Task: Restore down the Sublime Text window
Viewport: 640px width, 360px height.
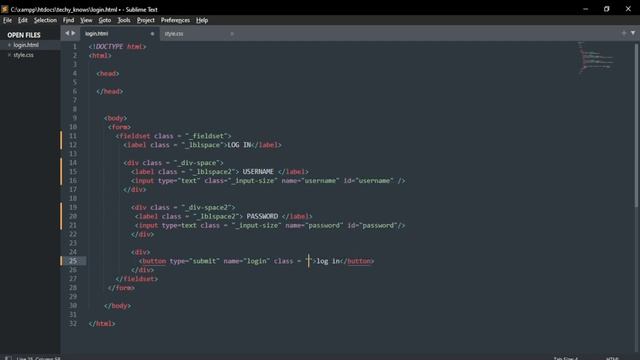Action: [x=607, y=9]
